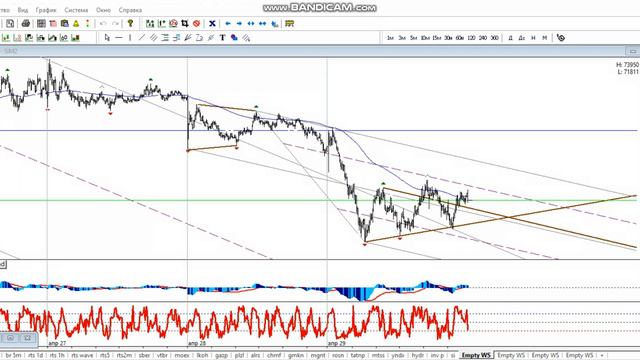Select the crop tool icon
Image resolution: width=640 pixels, height=360 pixels.
click(185, 24)
